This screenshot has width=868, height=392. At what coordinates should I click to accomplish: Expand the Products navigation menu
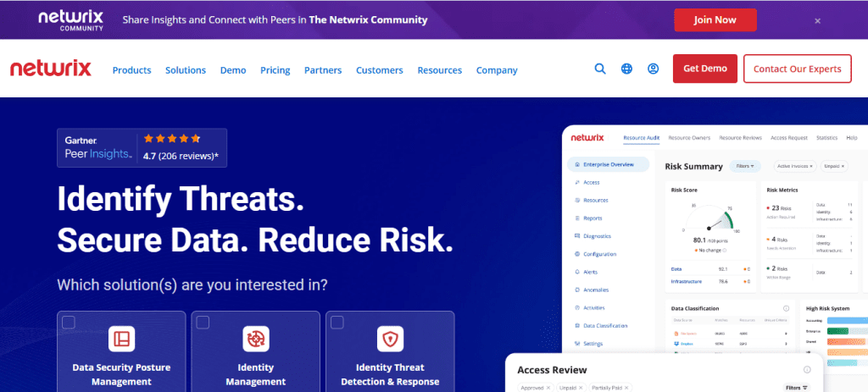pyautogui.click(x=131, y=70)
